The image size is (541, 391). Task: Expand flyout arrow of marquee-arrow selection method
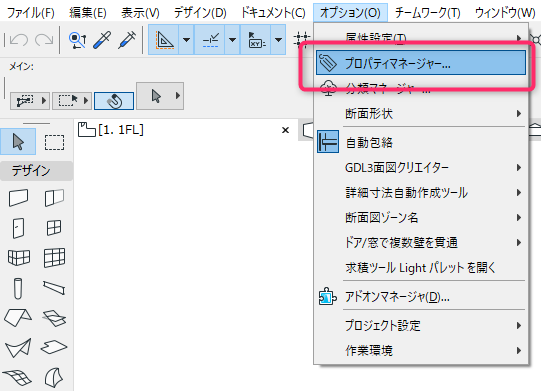tap(86, 101)
